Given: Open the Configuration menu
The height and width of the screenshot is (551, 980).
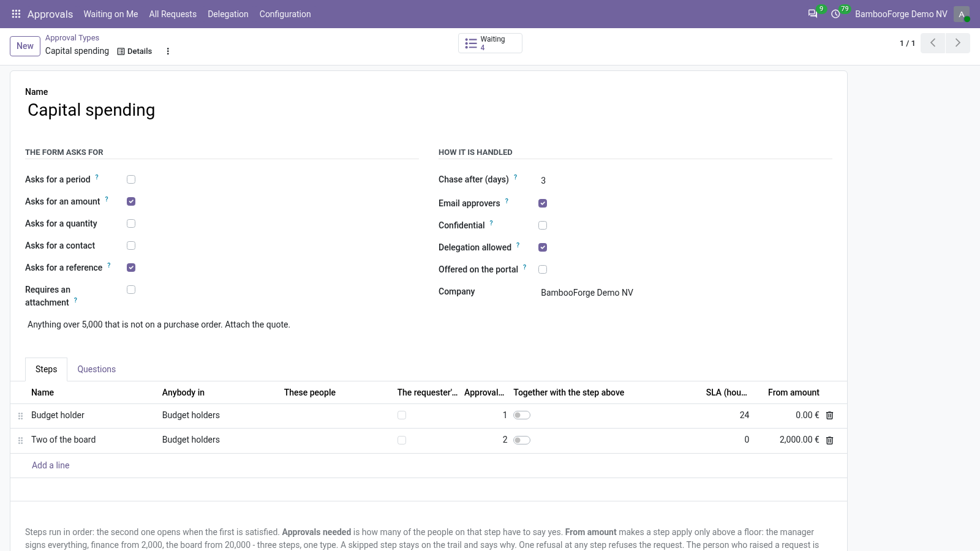Looking at the screenshot, I should (x=285, y=14).
